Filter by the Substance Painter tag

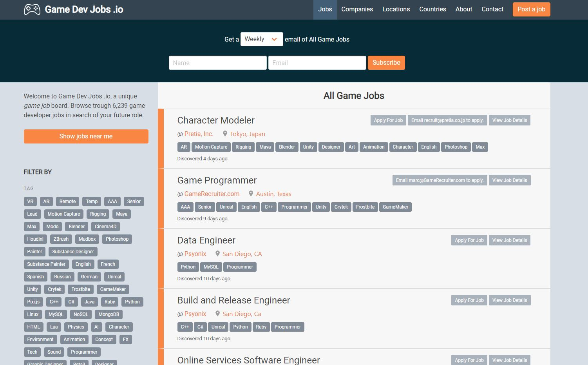click(46, 264)
